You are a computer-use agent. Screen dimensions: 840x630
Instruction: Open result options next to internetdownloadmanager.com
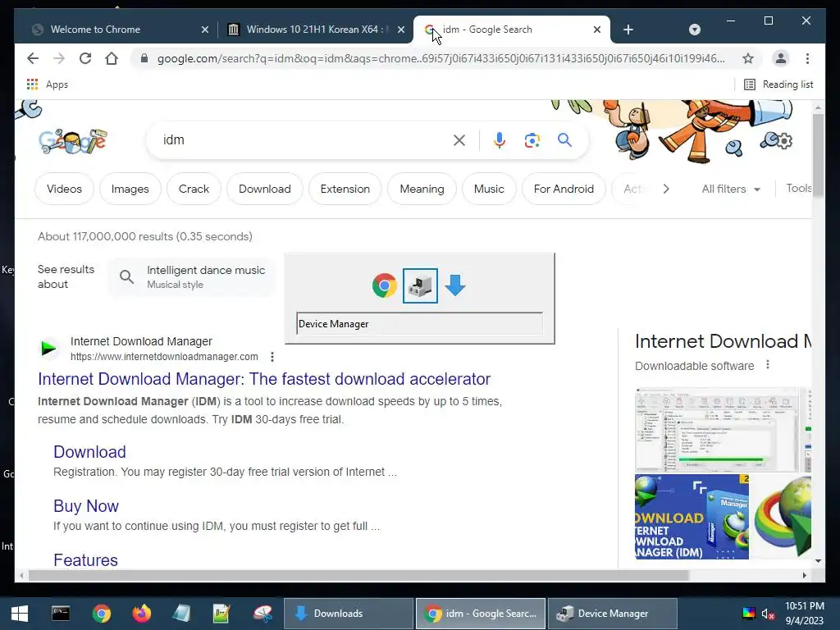272,357
